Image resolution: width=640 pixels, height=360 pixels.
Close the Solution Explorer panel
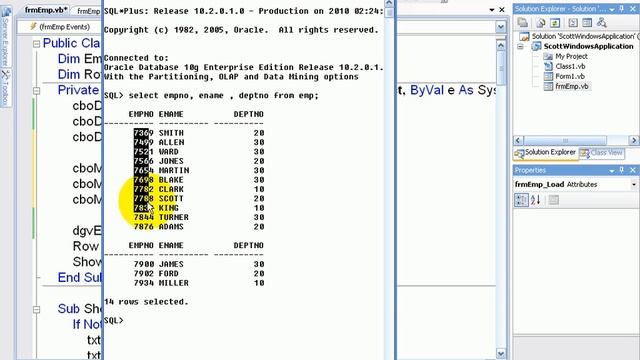click(x=633, y=9)
